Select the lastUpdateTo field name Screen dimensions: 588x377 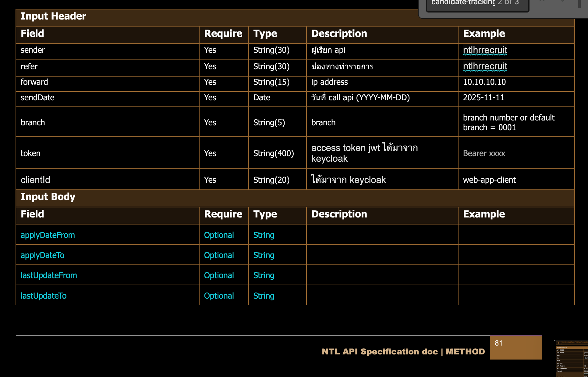[x=44, y=296]
